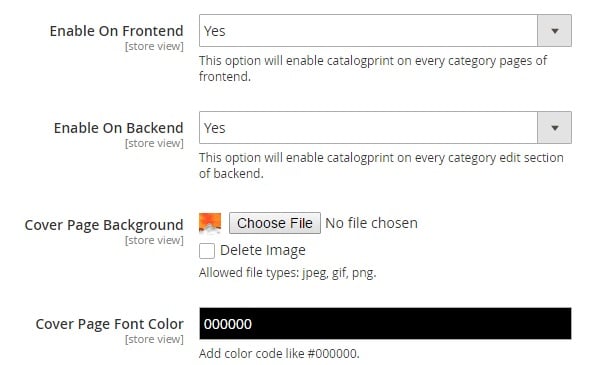
Task: Click the 000000 color code value
Action: pyautogui.click(x=228, y=324)
